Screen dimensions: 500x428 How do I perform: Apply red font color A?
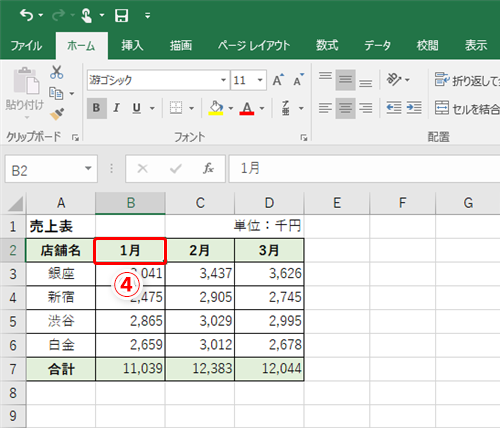coord(247,108)
